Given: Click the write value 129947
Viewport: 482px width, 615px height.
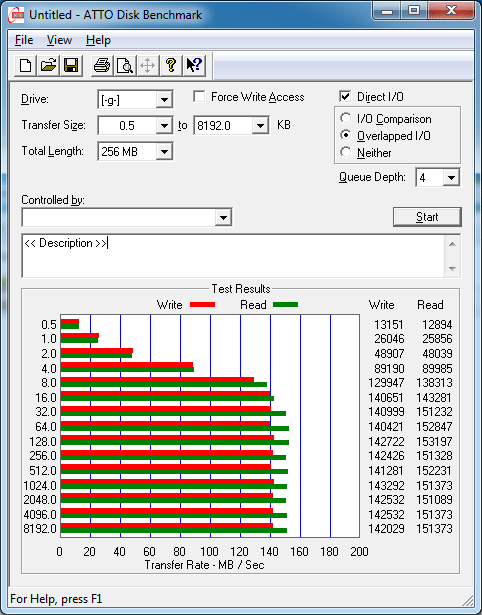Looking at the screenshot, I should point(386,383).
